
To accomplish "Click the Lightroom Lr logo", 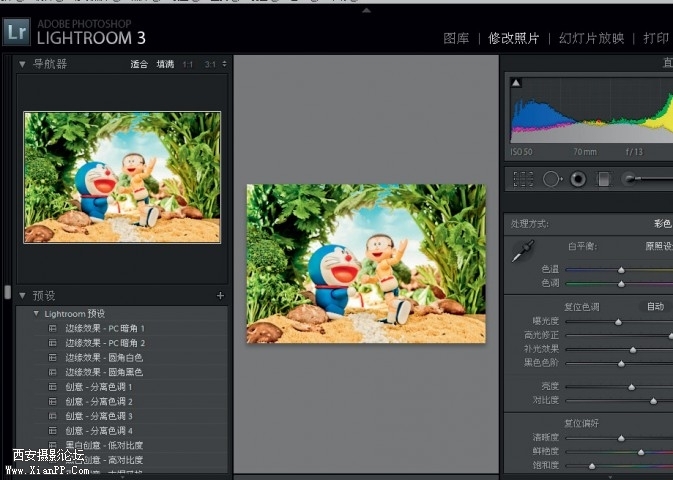I will (16, 32).
